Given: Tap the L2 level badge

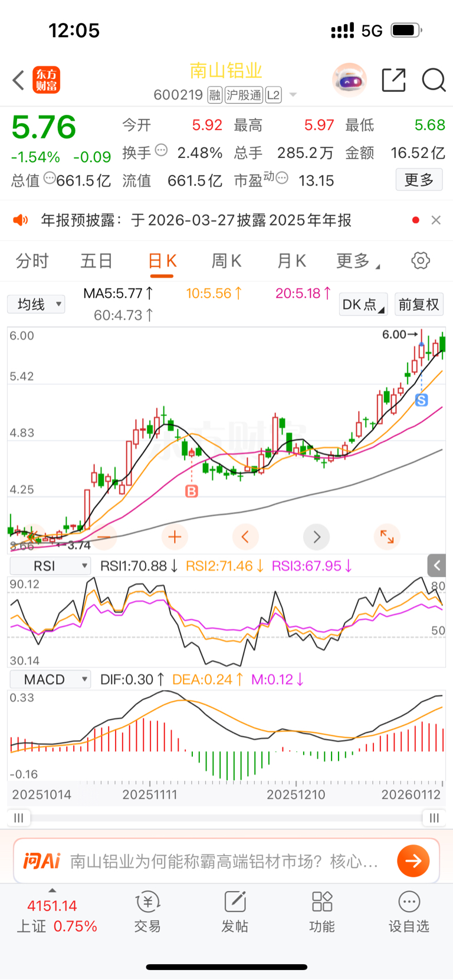Looking at the screenshot, I should point(274,95).
